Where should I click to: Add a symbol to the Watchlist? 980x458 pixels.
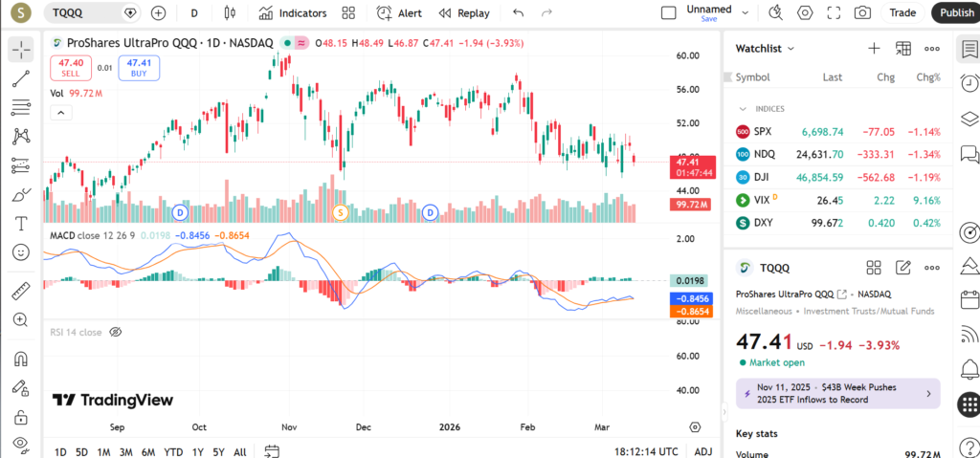pos(873,49)
